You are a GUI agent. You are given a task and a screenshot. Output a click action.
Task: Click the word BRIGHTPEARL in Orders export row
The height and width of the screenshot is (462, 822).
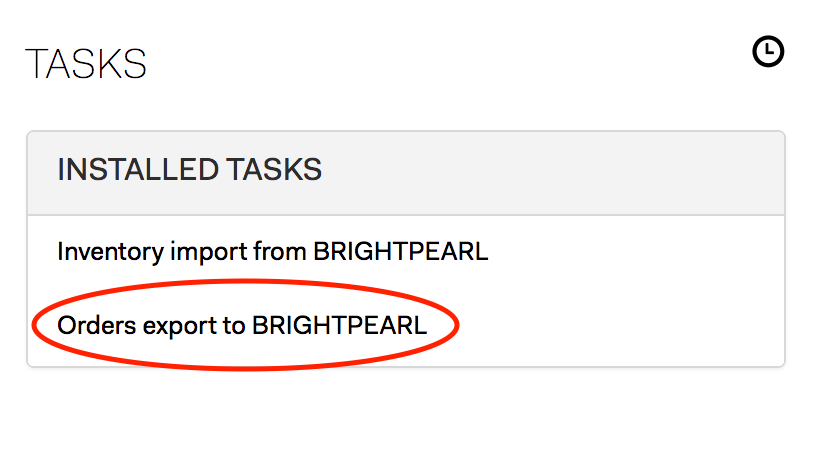pos(339,325)
